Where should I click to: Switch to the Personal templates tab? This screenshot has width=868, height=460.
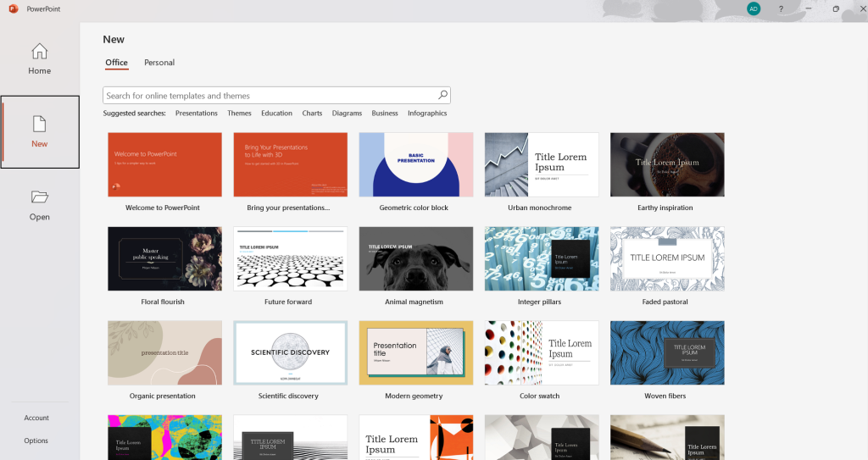pyautogui.click(x=159, y=63)
